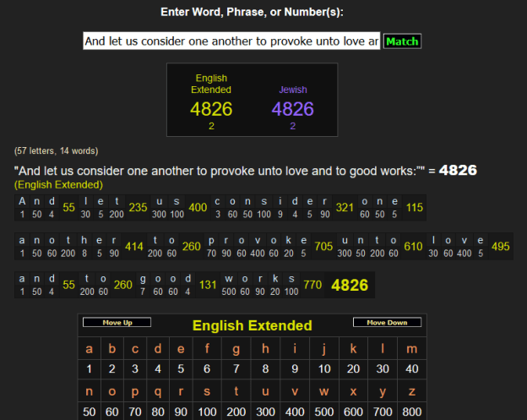Click the purple 4826 Jewish result
Image resolution: width=527 pixels, height=420 pixels.
coord(292,109)
